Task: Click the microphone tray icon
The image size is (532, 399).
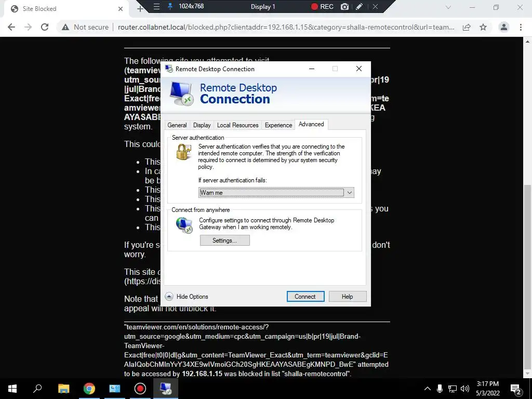Action: [x=440, y=389]
